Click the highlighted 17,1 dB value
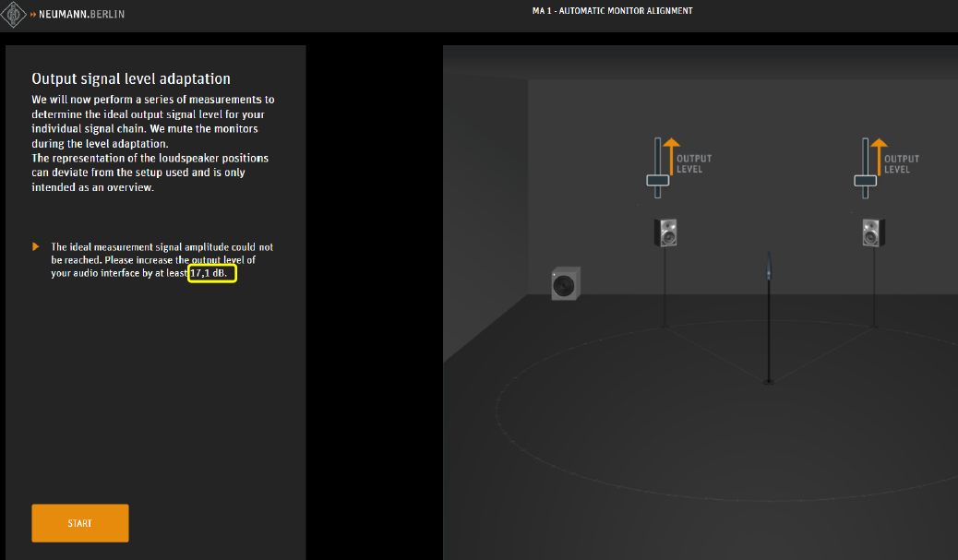Screen dimensions: 958x560 pos(213,274)
